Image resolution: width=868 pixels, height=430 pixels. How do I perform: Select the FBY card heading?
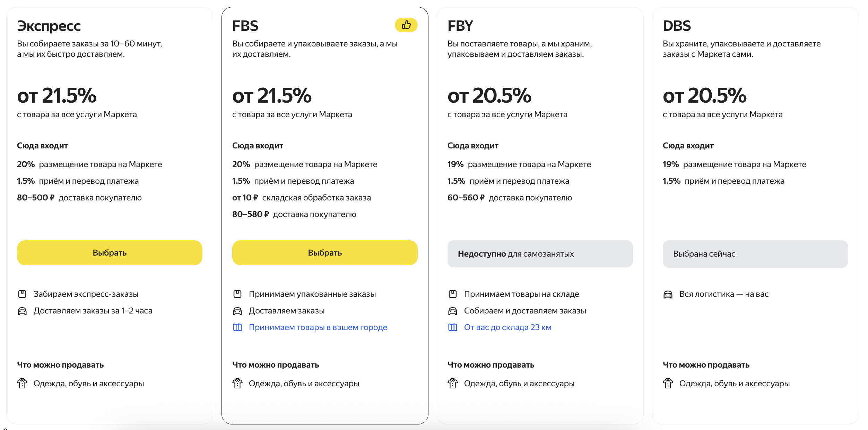(460, 26)
